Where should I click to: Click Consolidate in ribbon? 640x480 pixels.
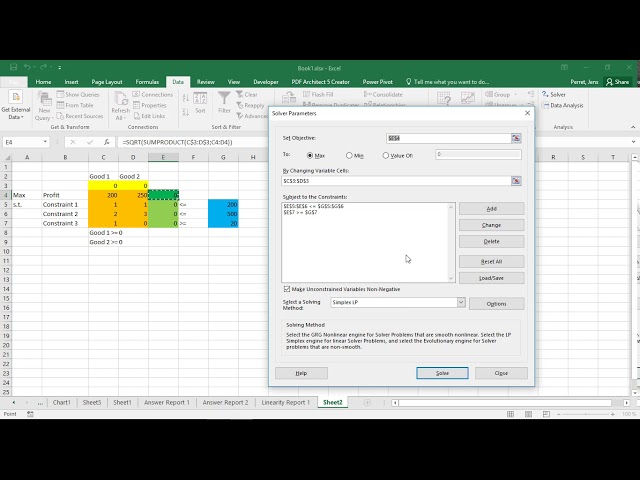point(383,94)
